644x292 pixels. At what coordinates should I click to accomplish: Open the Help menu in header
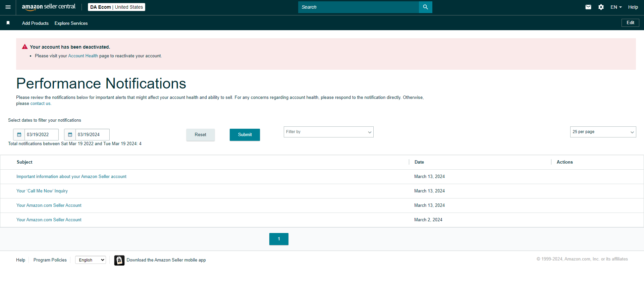click(x=633, y=7)
